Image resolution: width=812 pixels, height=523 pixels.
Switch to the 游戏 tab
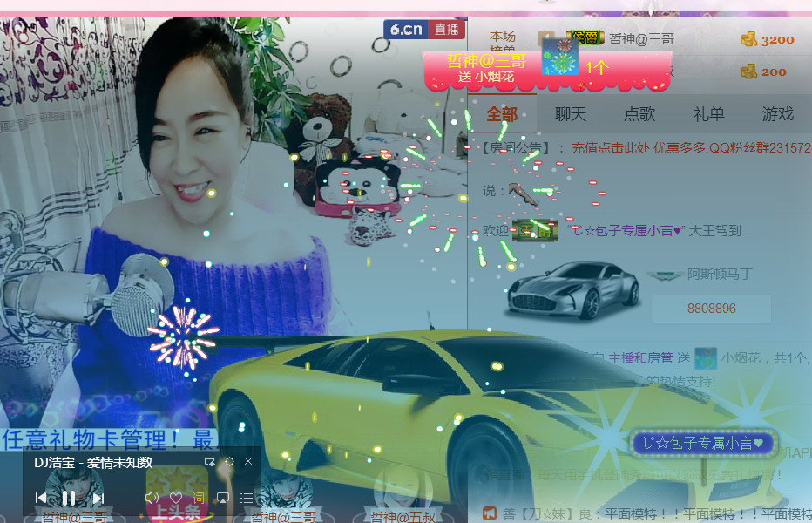pos(778,114)
